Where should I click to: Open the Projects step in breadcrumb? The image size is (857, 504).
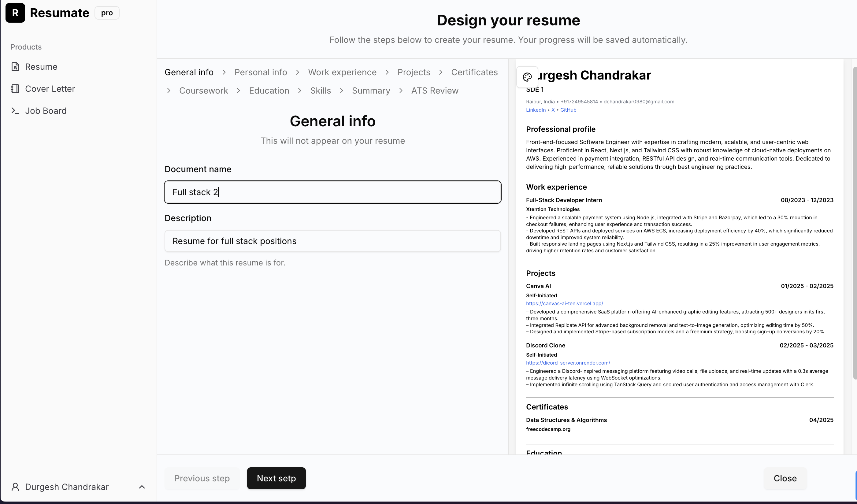tap(414, 72)
